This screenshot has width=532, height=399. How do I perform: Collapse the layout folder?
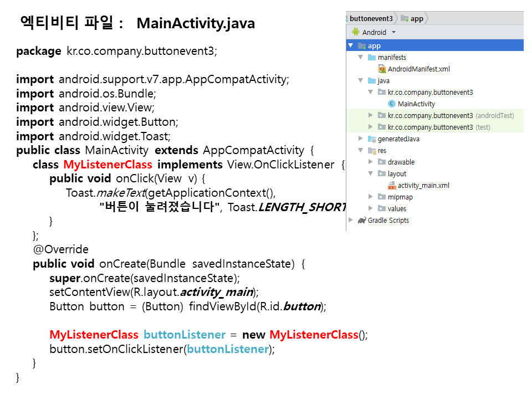pyautogui.click(x=371, y=174)
